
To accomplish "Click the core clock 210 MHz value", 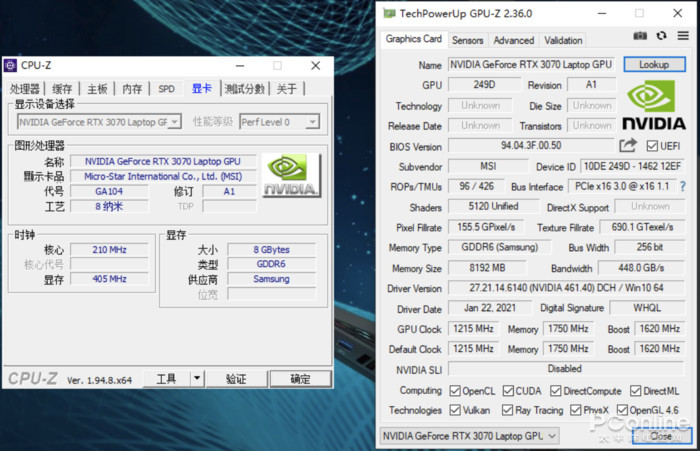I will (109, 250).
